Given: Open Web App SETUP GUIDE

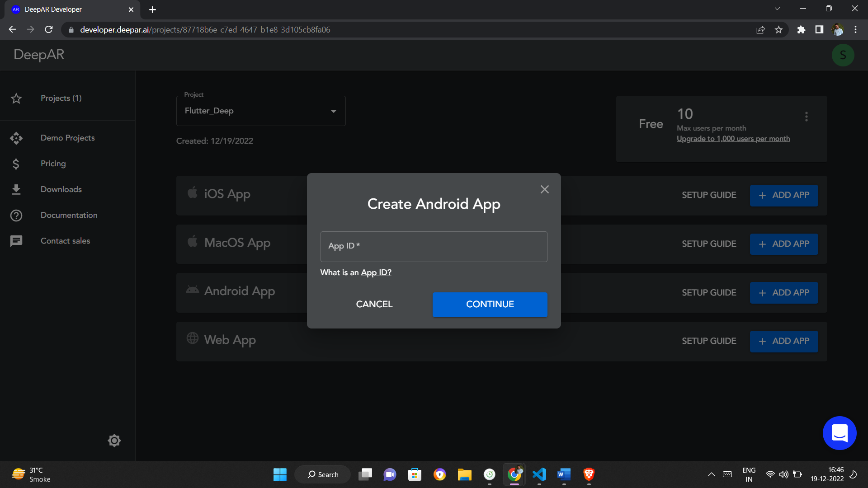Looking at the screenshot, I should point(709,341).
